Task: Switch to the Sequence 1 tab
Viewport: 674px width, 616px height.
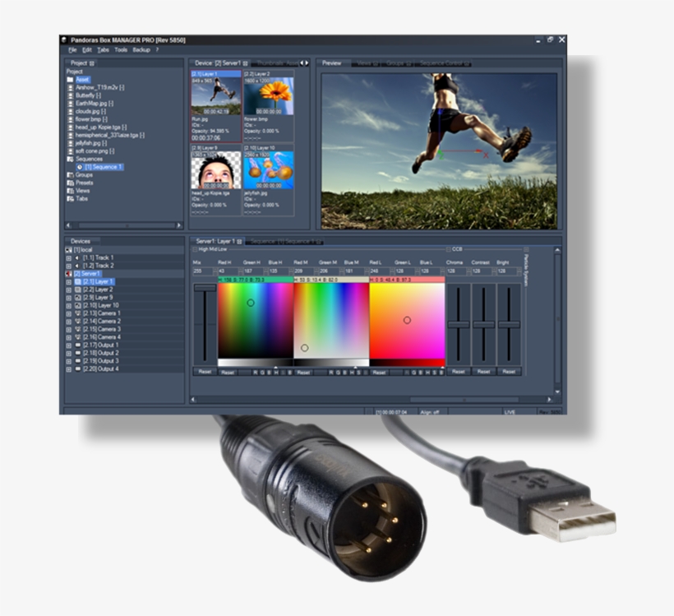Action: point(286,241)
